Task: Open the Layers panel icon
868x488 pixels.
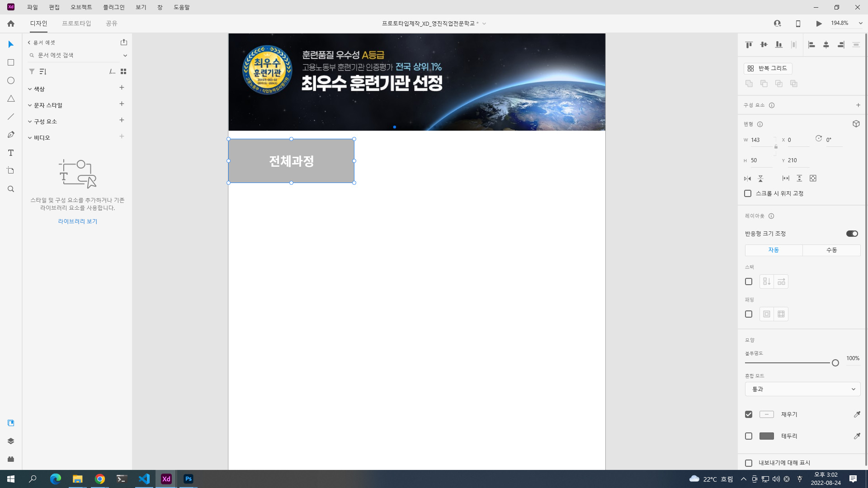Action: click(x=11, y=441)
